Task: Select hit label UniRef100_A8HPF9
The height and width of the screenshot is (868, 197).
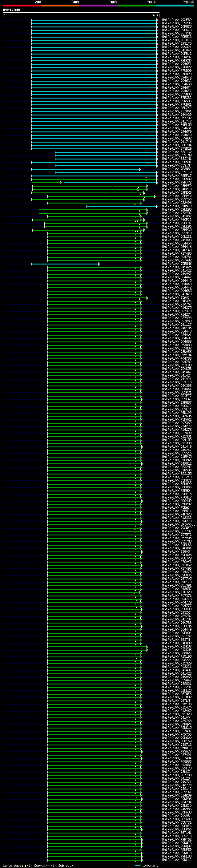Action: [177, 186]
